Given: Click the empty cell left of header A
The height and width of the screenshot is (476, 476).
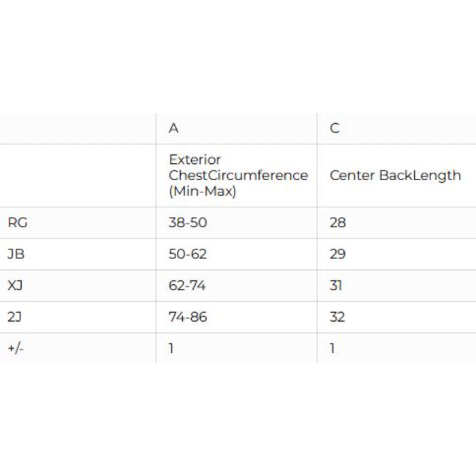Looking at the screenshot, I should click(78, 129).
